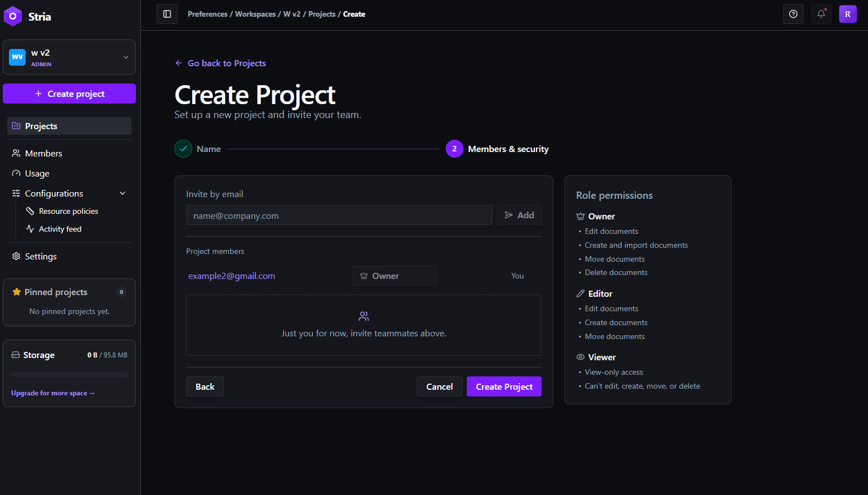868x495 pixels.
Task: Click the Activity feed pulse icon
Action: (30, 229)
